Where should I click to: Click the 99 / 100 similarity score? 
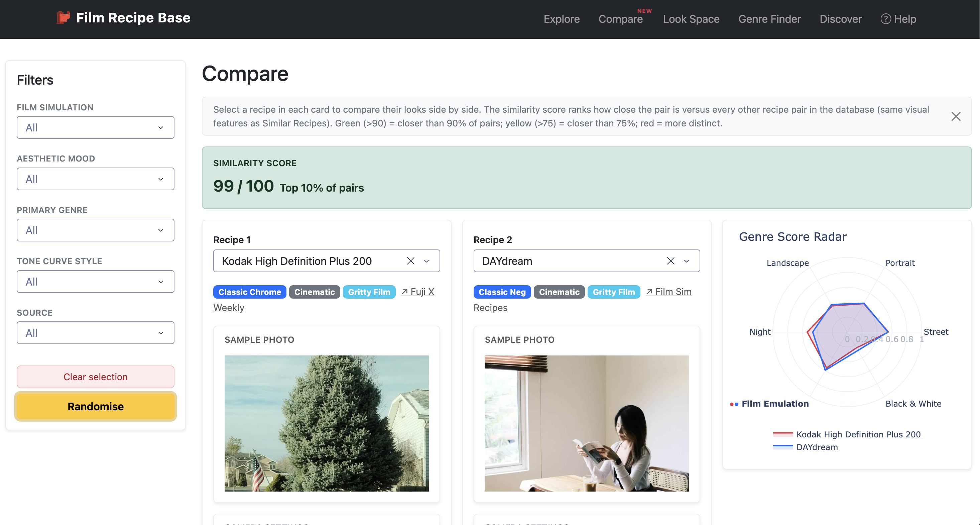(x=243, y=186)
